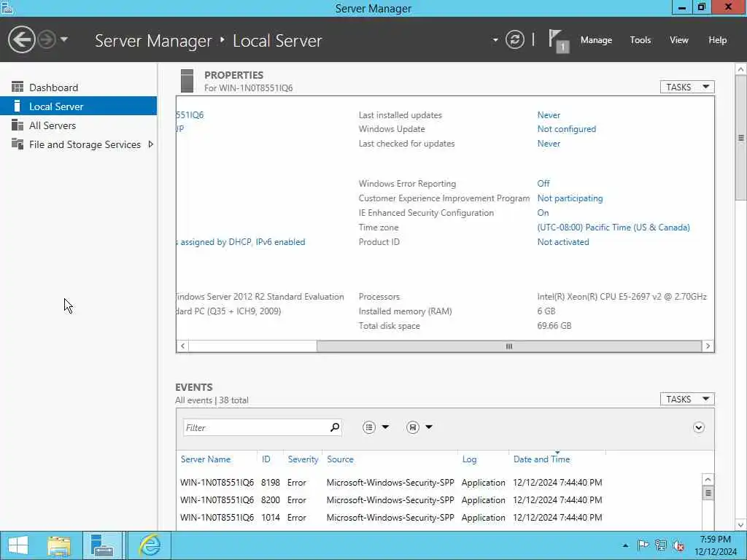The height and width of the screenshot is (560, 747).
Task: Click the Product ID 'Not activated' link
Action: coord(563,242)
